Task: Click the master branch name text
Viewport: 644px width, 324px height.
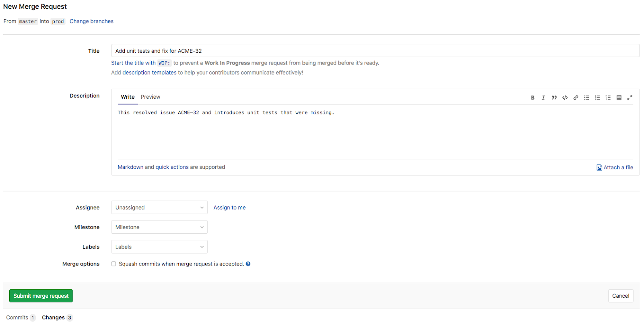Action: (28, 21)
